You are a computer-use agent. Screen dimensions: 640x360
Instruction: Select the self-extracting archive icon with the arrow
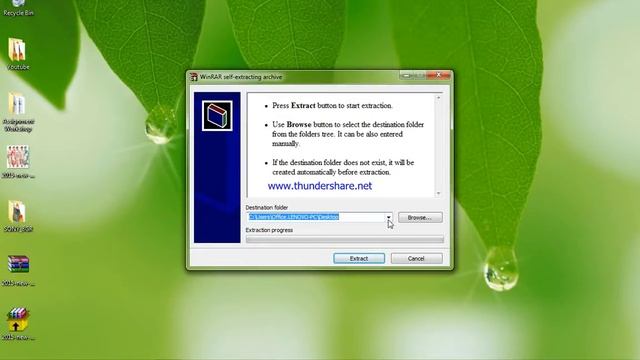18,324
